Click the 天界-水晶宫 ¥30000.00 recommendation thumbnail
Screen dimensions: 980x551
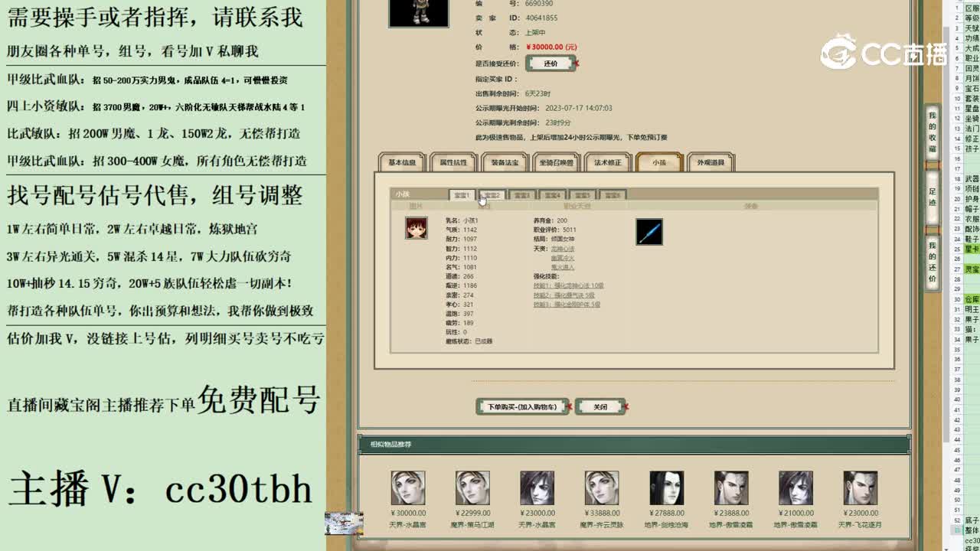(407, 487)
